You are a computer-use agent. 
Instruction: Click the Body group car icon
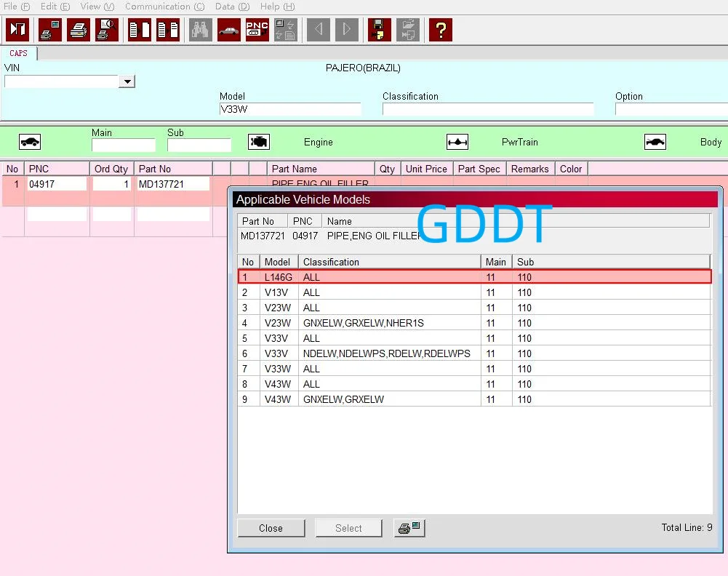click(655, 142)
